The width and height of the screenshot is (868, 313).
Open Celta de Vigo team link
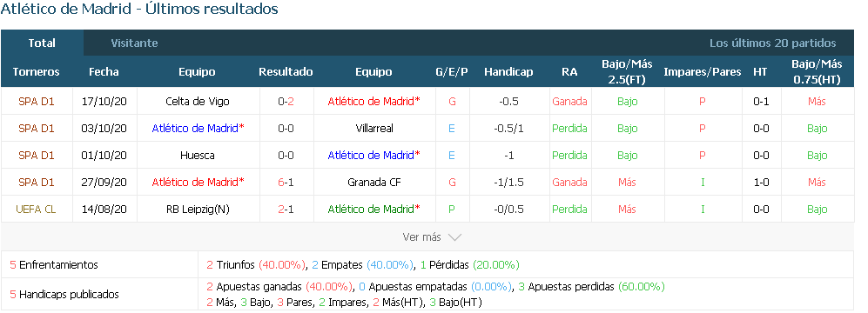tap(198, 101)
